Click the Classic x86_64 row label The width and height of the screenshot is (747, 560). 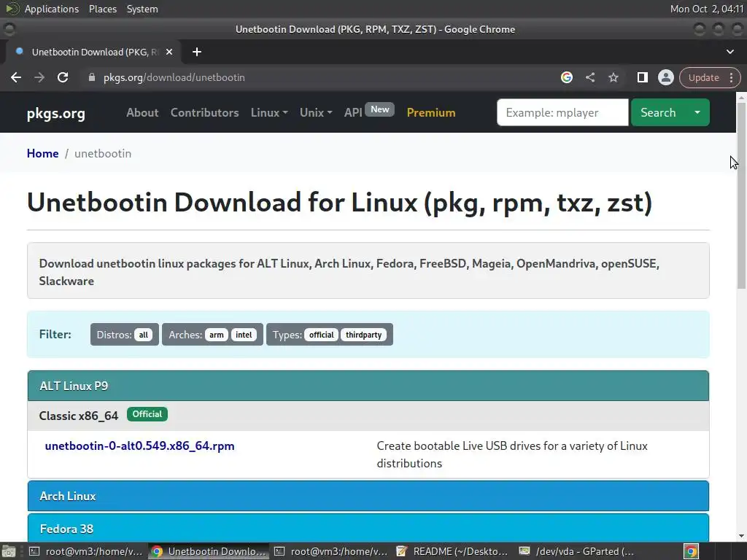coord(79,416)
